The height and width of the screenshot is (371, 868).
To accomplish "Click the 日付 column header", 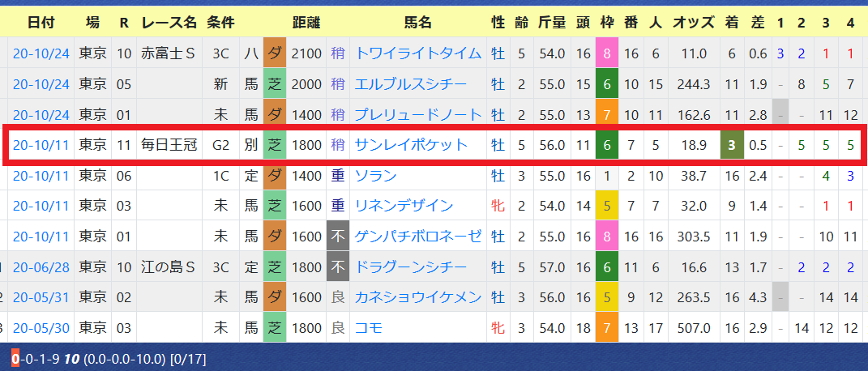I will click(41, 22).
